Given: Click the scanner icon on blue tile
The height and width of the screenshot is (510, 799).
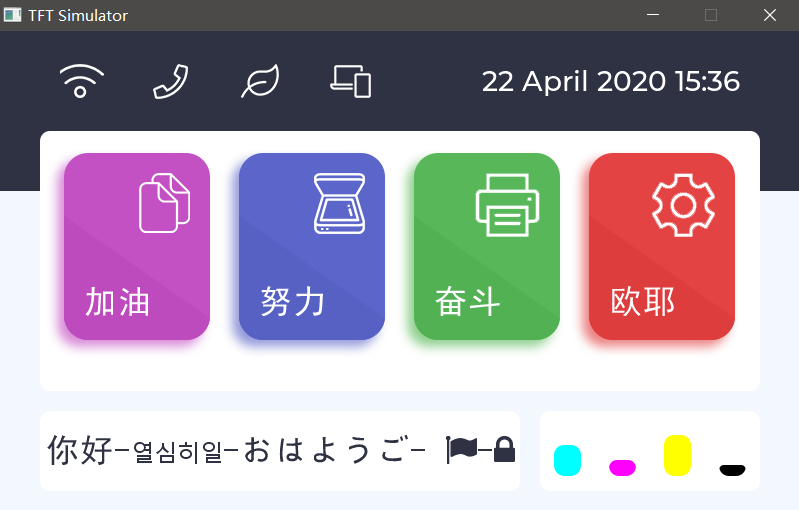Looking at the screenshot, I should point(342,203).
